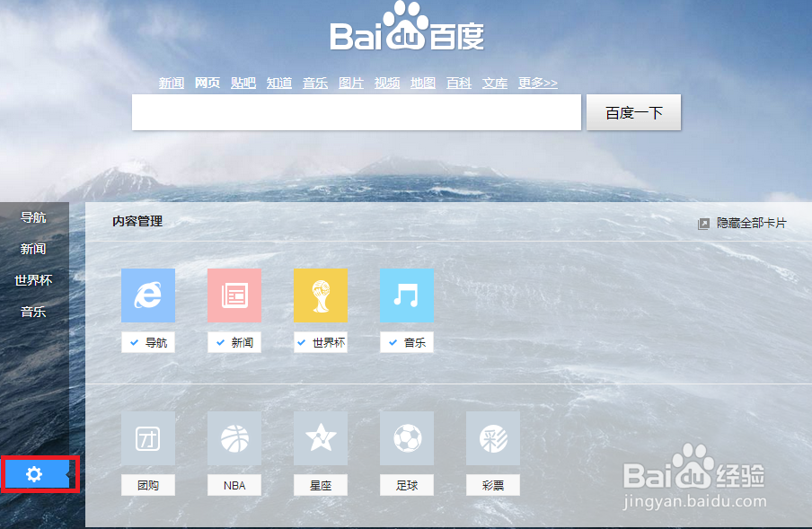
Task: Open the 足球 soccer ball card icon
Action: (x=407, y=438)
